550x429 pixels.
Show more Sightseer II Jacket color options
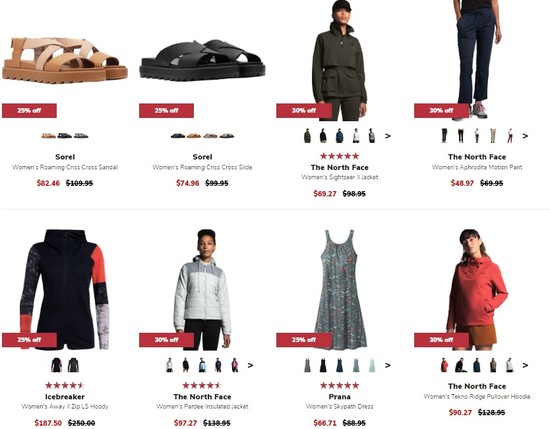click(388, 136)
